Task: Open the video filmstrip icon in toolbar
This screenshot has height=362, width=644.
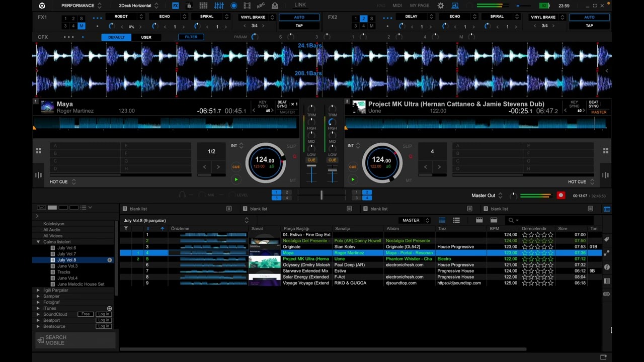Action: click(x=247, y=6)
